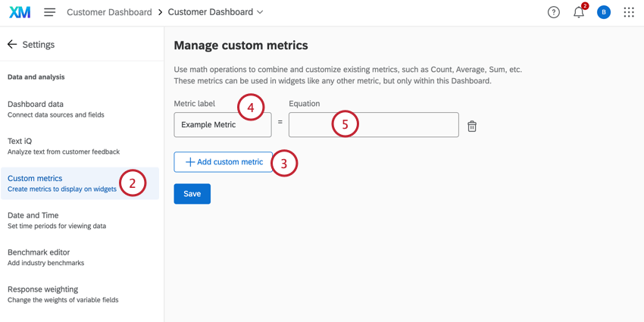Open the hamburger navigation menu
Image resolution: width=644 pixels, height=322 pixels.
49,12
